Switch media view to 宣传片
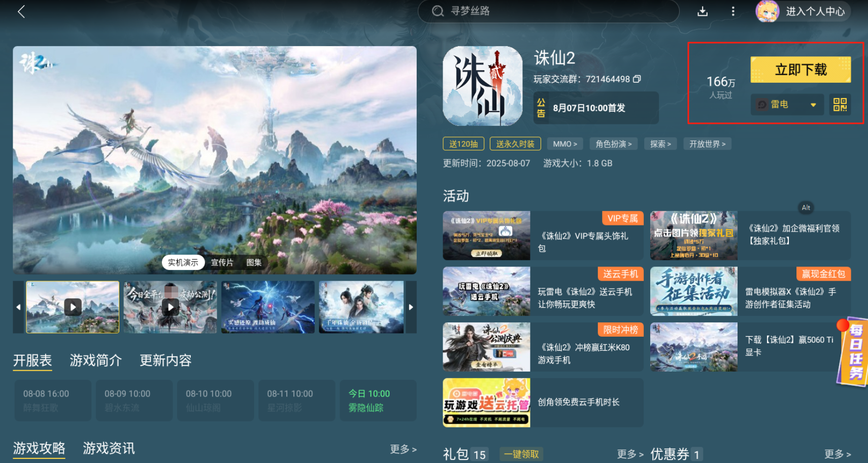 click(x=222, y=262)
